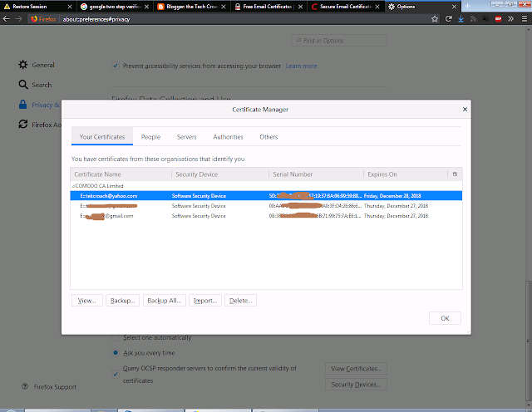Click the Firefox Account sync icon

23,125
